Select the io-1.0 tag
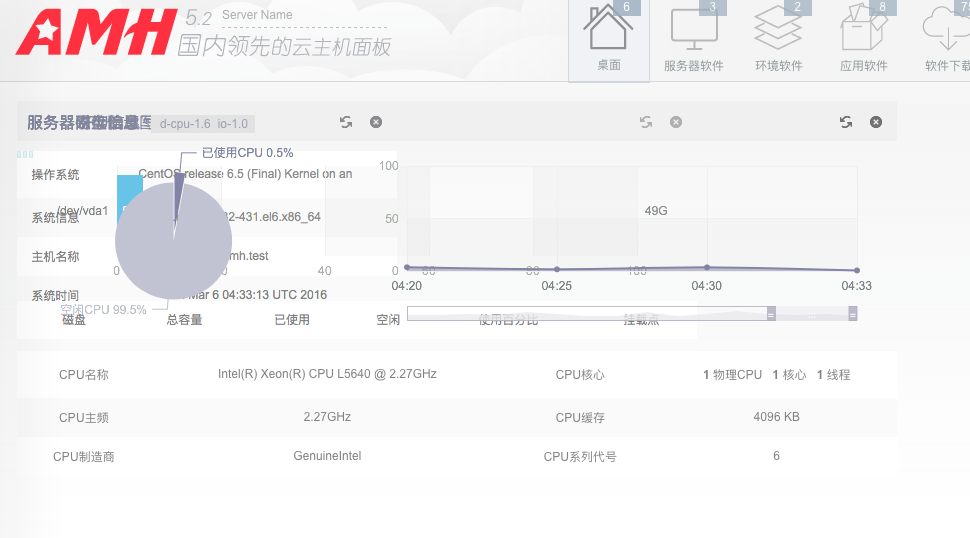970x538 pixels. pyautogui.click(x=232, y=124)
